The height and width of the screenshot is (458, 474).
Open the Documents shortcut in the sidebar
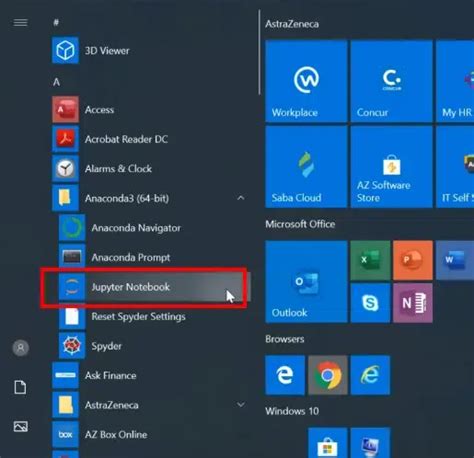(20, 387)
